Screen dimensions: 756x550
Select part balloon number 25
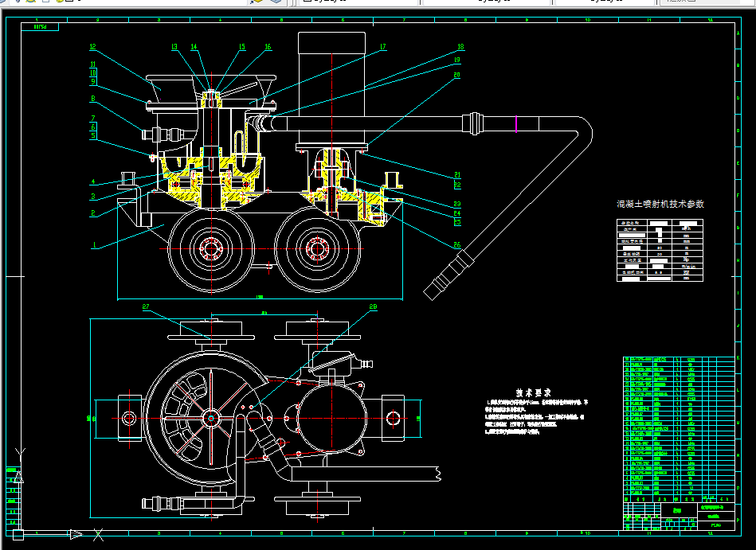457,222
